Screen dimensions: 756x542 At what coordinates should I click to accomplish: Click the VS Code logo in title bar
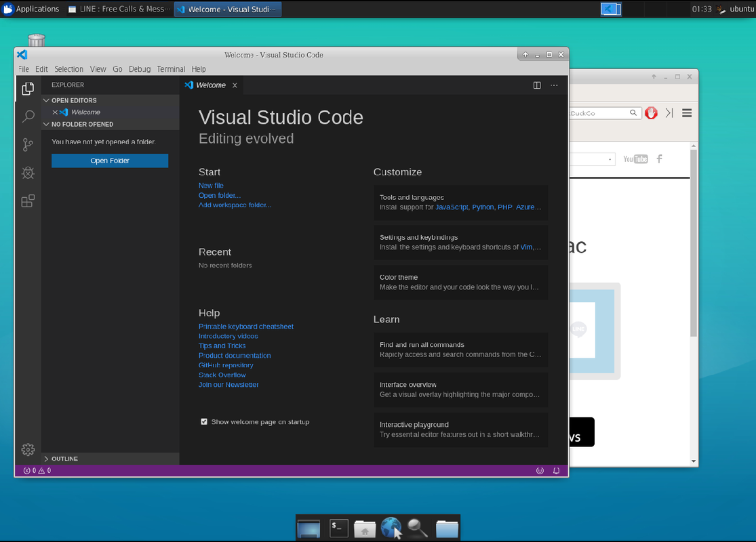22,55
